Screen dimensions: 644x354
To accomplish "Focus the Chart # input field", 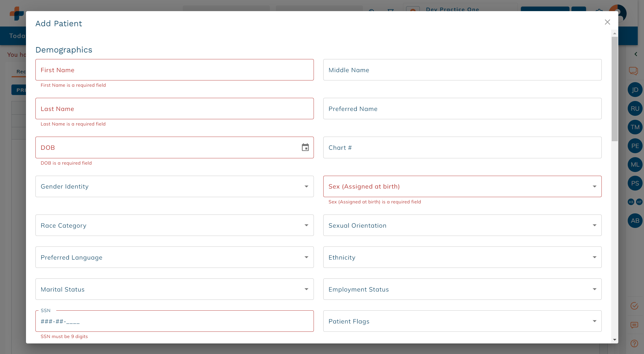I will tap(462, 148).
